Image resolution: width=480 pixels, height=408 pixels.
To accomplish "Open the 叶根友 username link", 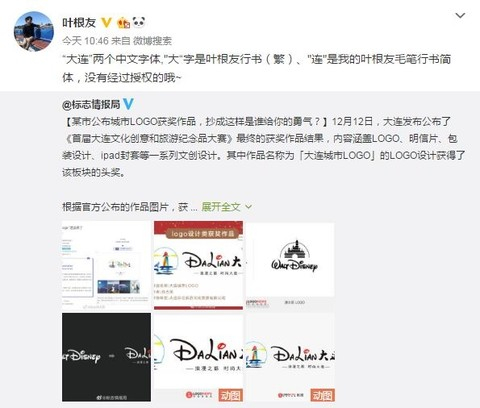I will (79, 23).
